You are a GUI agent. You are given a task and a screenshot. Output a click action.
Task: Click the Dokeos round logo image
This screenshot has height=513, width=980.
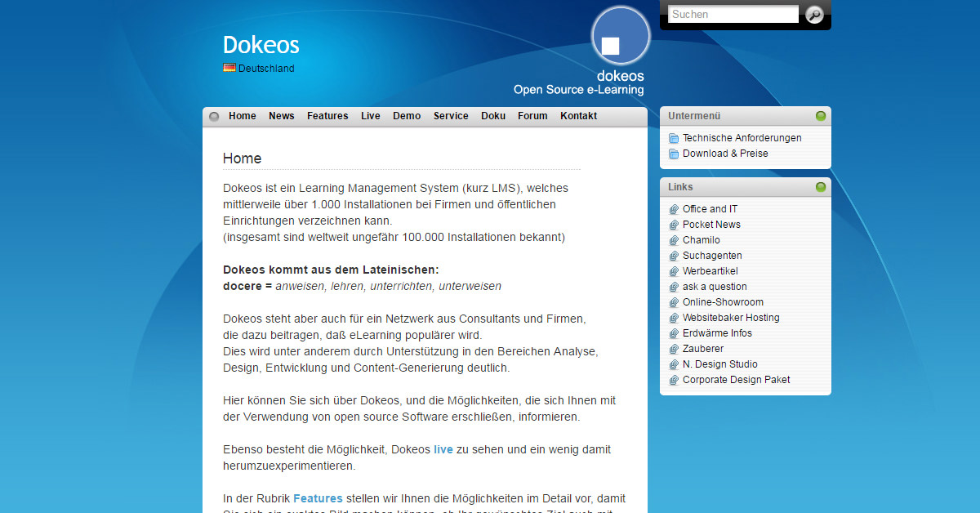tap(621, 36)
